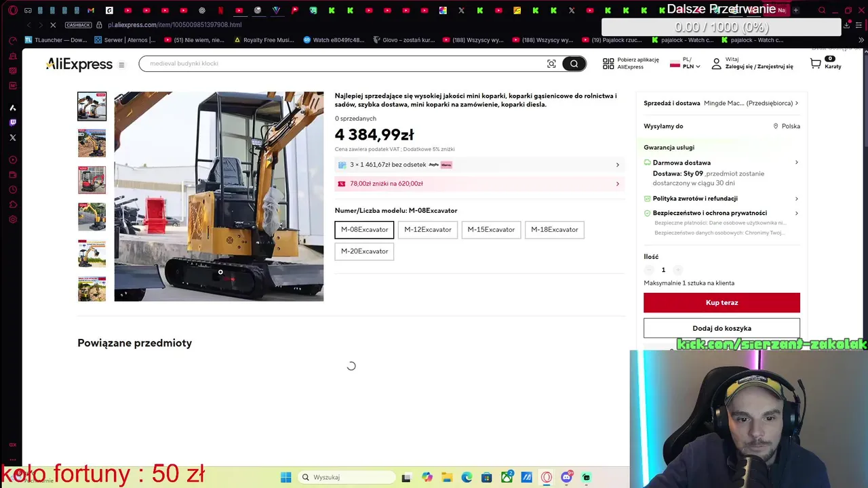Click the user account profile icon

716,64
